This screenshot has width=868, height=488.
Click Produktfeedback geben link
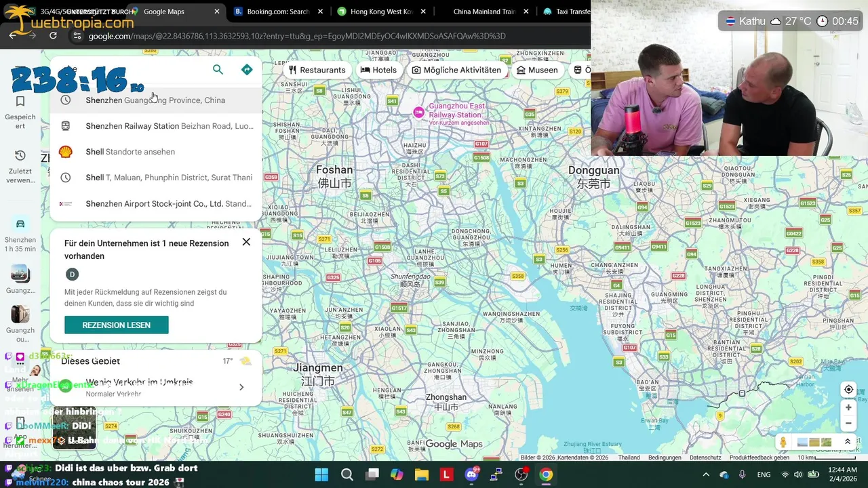click(x=759, y=457)
